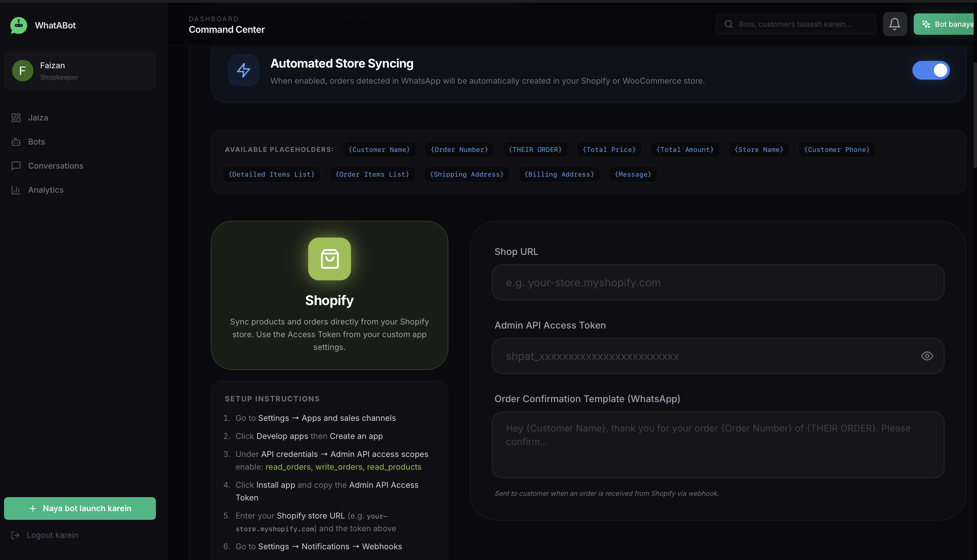Open Analytics from the sidebar
The width and height of the screenshot is (977, 560).
[x=46, y=190]
